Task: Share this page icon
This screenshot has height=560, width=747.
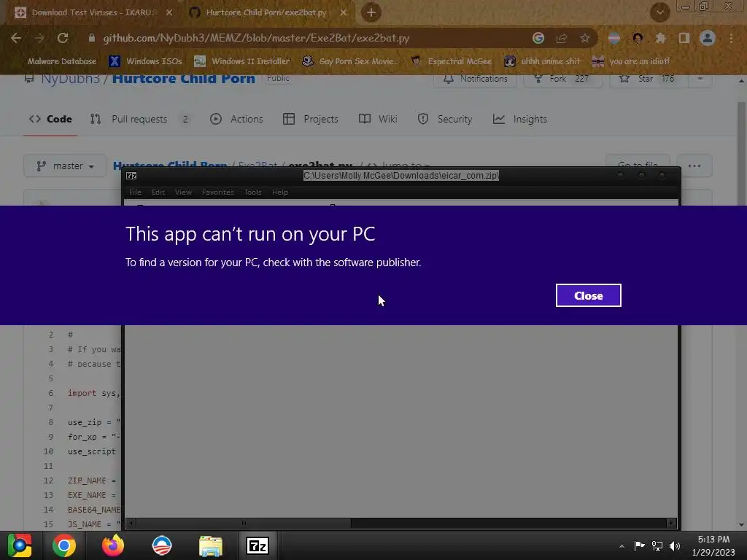Action: pos(562,38)
